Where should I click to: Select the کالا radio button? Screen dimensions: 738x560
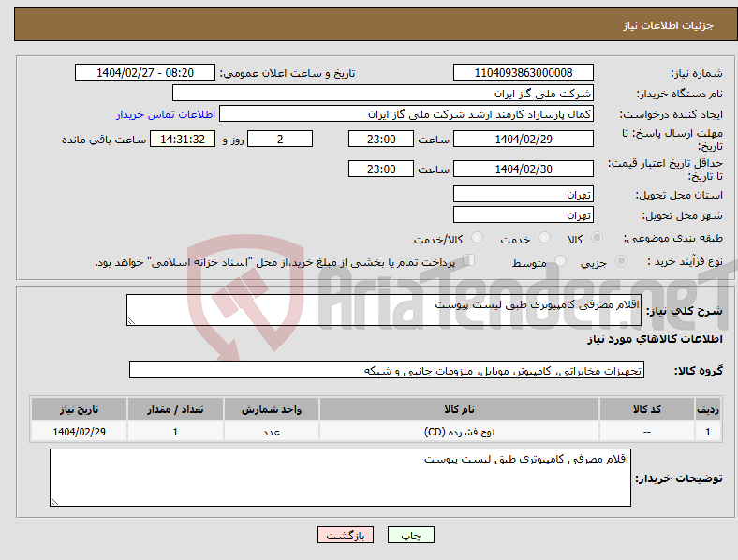click(597, 238)
